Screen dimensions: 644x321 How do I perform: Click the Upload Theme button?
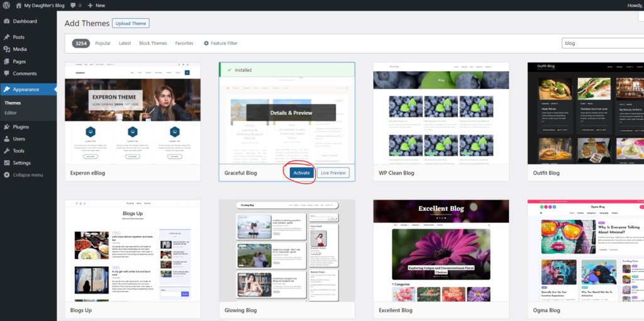coord(131,23)
